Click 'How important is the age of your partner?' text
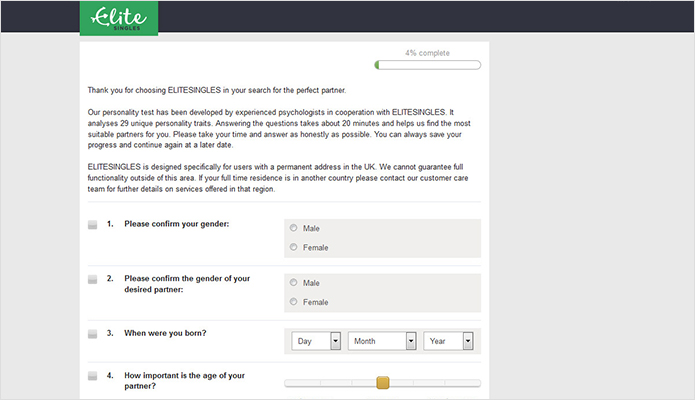 [184, 380]
